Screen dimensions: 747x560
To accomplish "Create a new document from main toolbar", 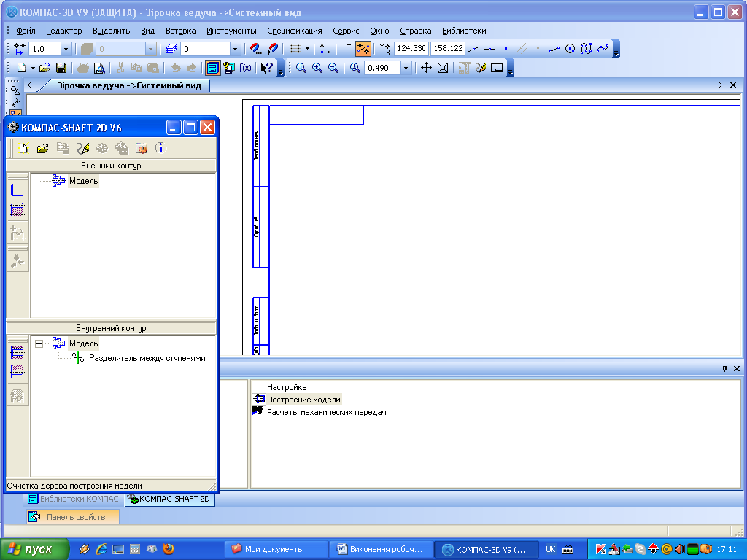I will coord(21,68).
